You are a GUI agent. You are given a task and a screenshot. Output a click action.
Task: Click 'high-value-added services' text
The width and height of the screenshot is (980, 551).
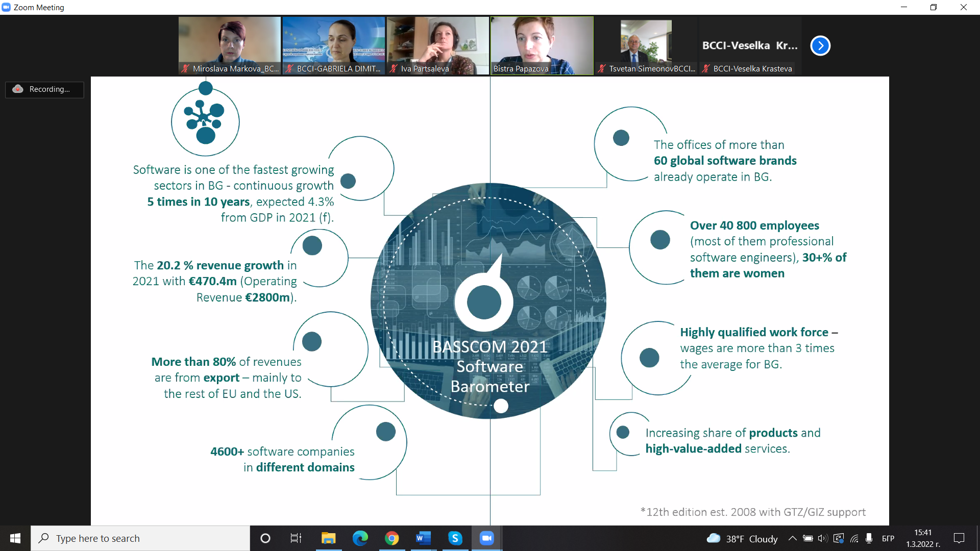(x=718, y=448)
